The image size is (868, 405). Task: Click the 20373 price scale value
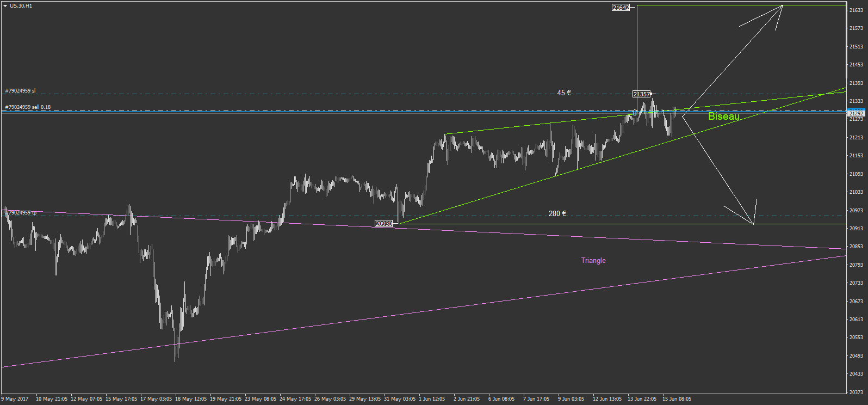click(x=856, y=392)
